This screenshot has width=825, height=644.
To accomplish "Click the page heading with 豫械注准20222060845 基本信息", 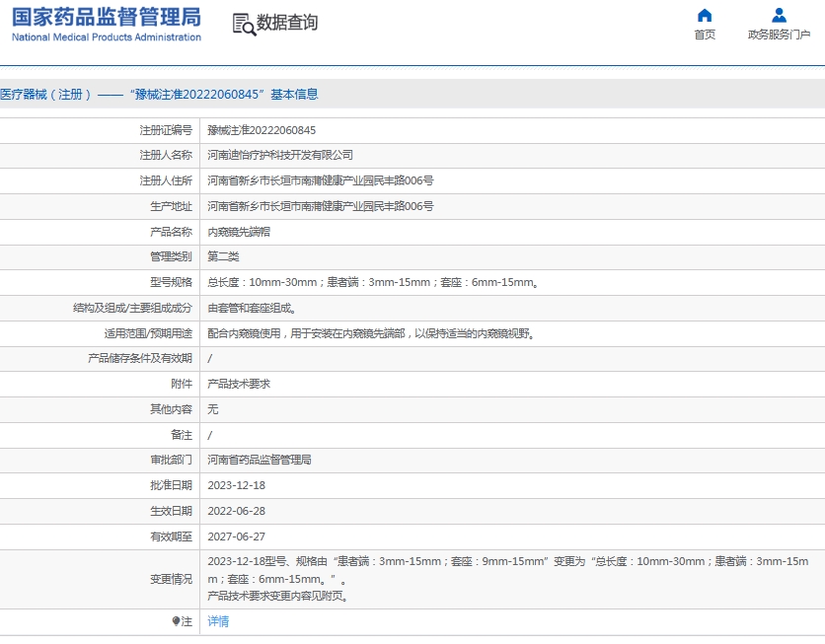I will tap(159, 94).
